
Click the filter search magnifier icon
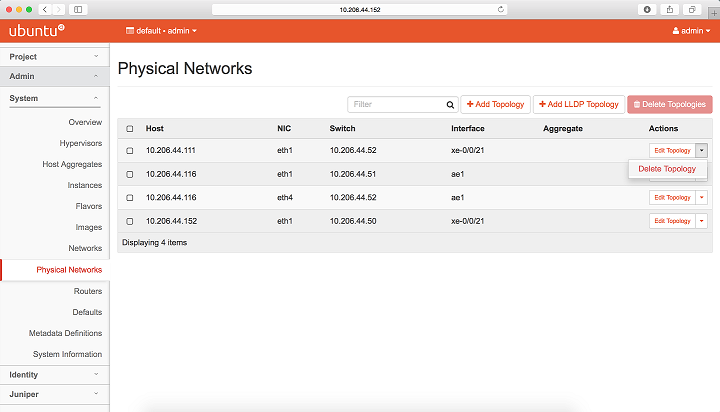click(x=450, y=105)
